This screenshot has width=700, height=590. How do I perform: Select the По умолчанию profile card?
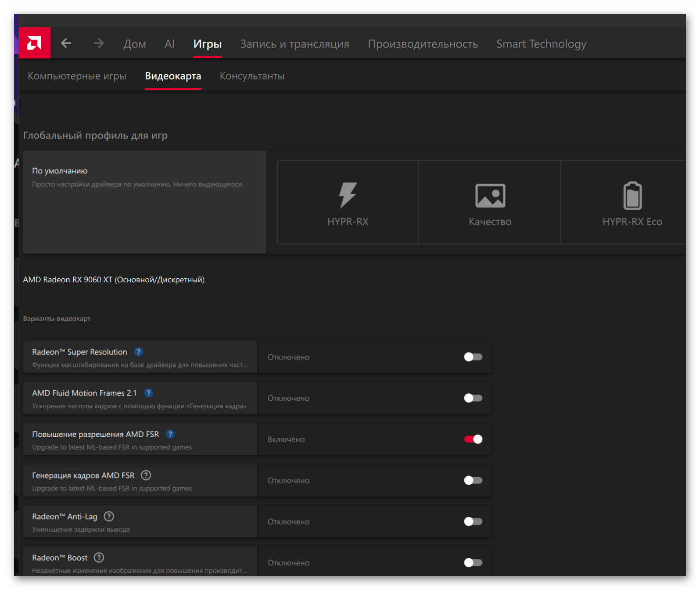click(144, 202)
